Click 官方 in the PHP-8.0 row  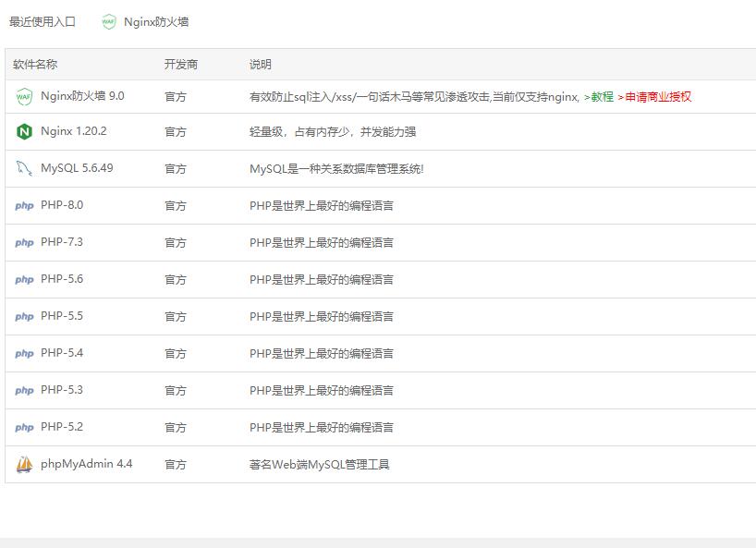pos(176,206)
